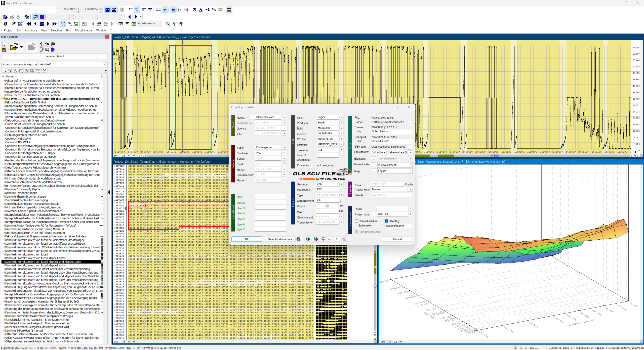Image resolution: width=644 pixels, height=350 pixels.
Task: Click Cancel in Project properties dialog
Action: tap(397, 239)
